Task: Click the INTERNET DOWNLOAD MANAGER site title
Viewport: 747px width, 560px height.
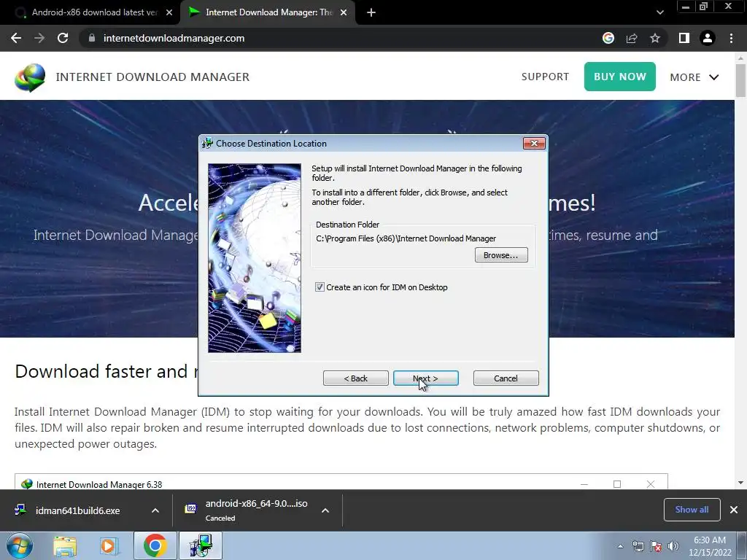Action: pyautogui.click(x=152, y=77)
